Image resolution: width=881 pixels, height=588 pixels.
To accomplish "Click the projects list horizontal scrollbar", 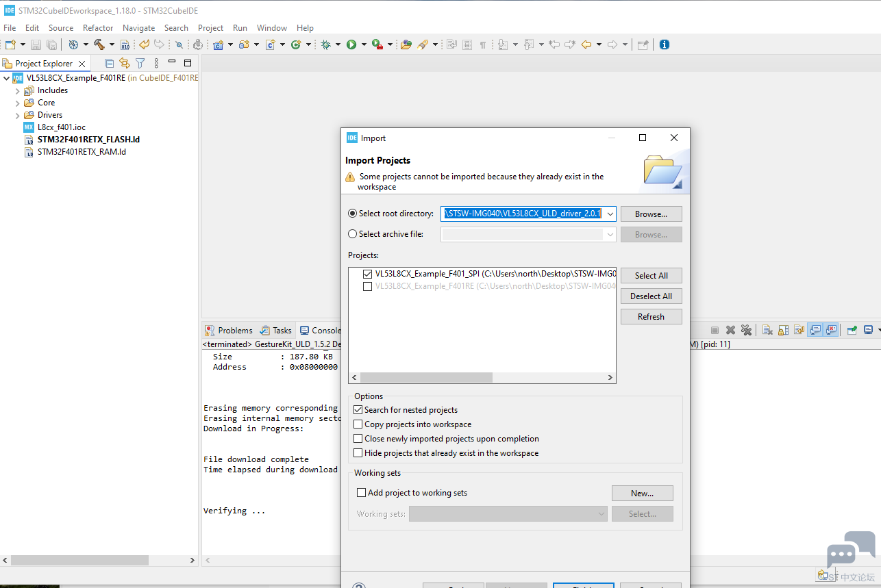I will tap(426, 378).
